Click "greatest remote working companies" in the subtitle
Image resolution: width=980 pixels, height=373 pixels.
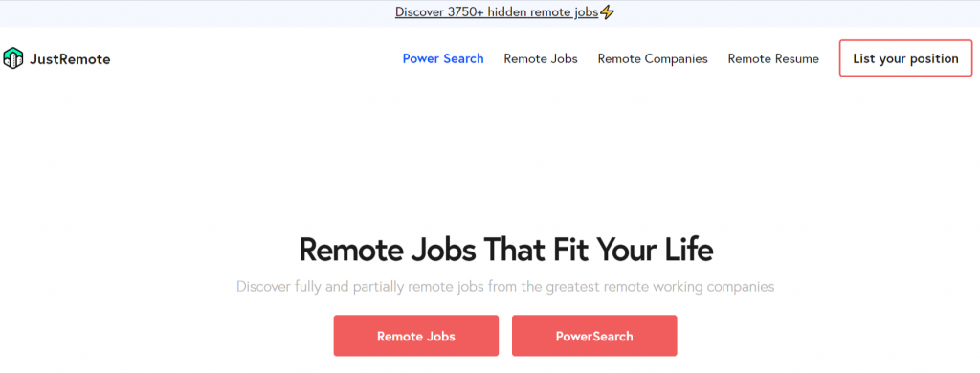pos(660,287)
